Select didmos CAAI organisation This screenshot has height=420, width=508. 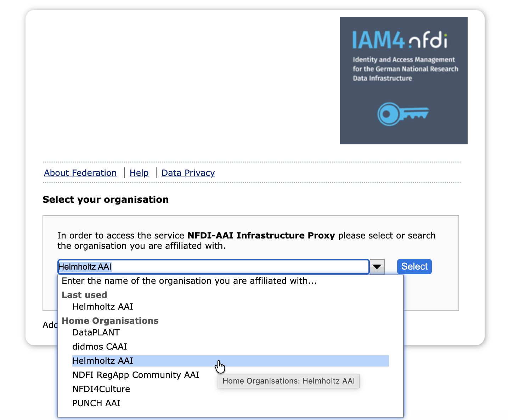(100, 347)
